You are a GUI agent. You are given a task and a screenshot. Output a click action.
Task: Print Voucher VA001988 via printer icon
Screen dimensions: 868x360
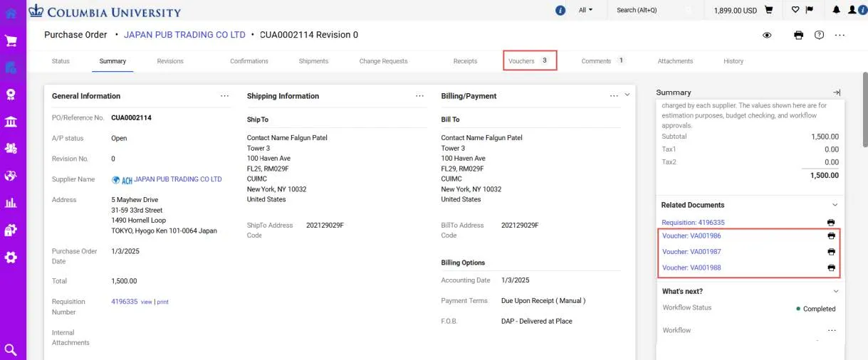831,268
